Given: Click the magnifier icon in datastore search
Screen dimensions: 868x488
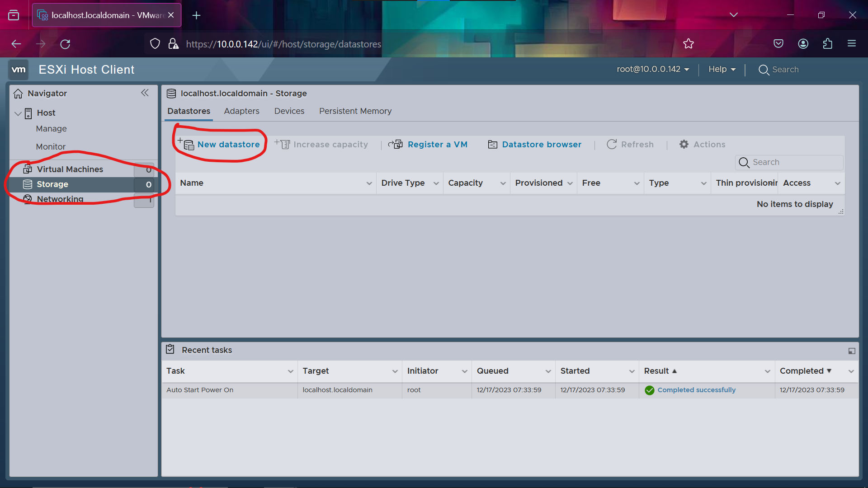Looking at the screenshot, I should (744, 162).
